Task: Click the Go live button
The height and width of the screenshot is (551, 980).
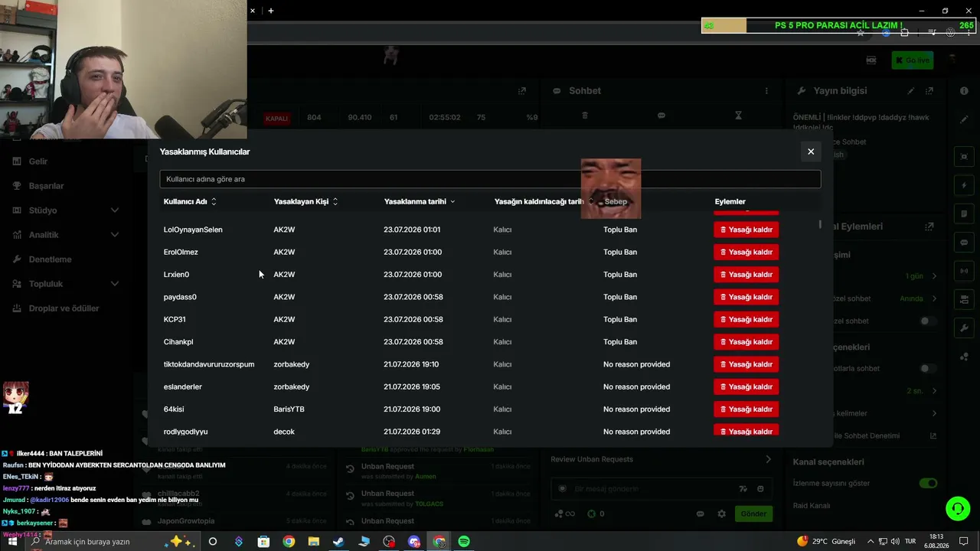Action: [912, 60]
